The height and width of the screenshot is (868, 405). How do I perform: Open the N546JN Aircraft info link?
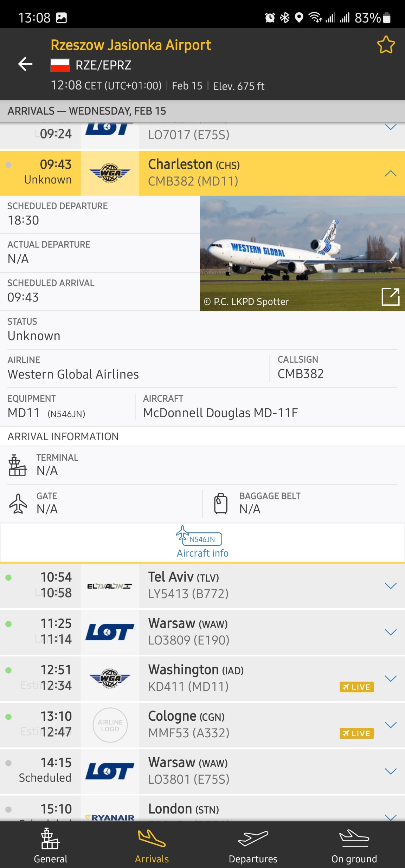202,543
